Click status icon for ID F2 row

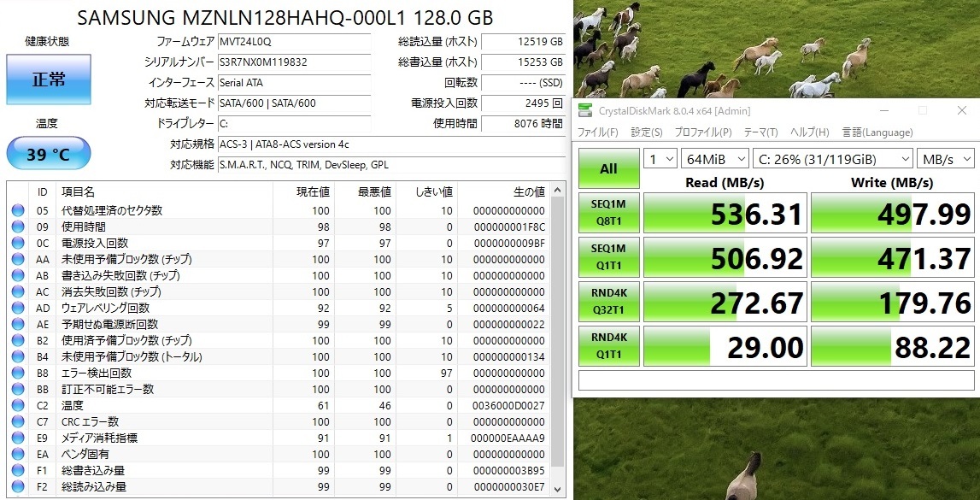pyautogui.click(x=17, y=487)
